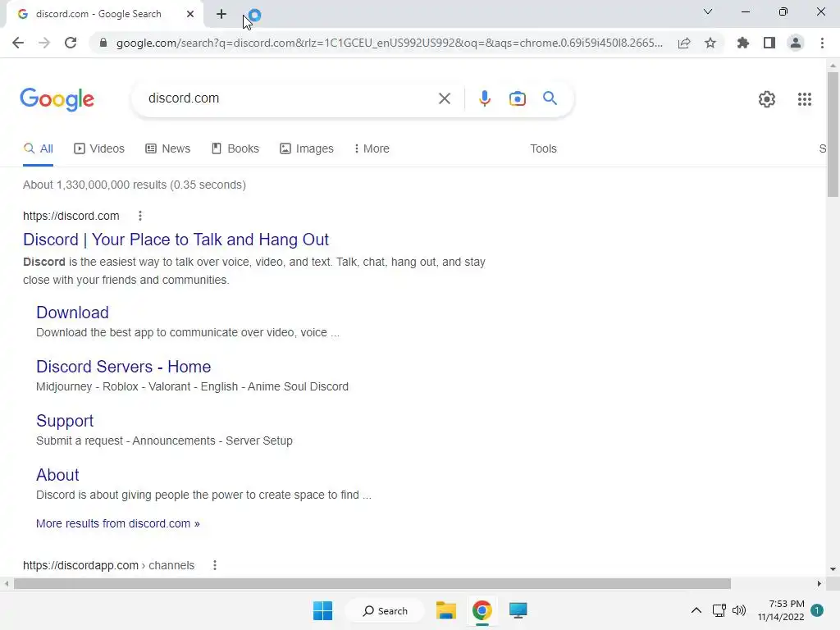
Task: Toggle Chrome side panel
Action: 769,43
